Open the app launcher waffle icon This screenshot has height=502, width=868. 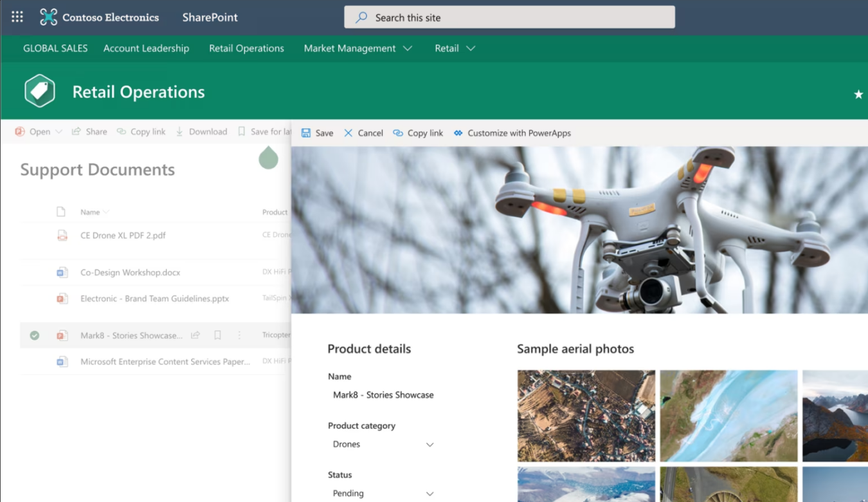point(17,17)
